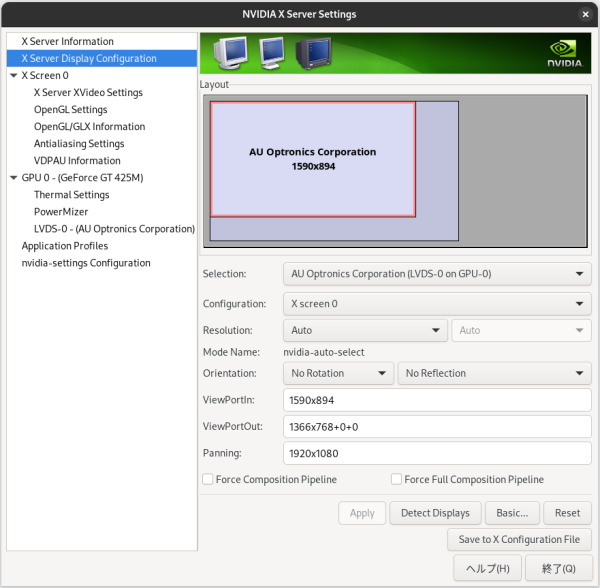Select X Server Display Configuration

tap(102, 58)
